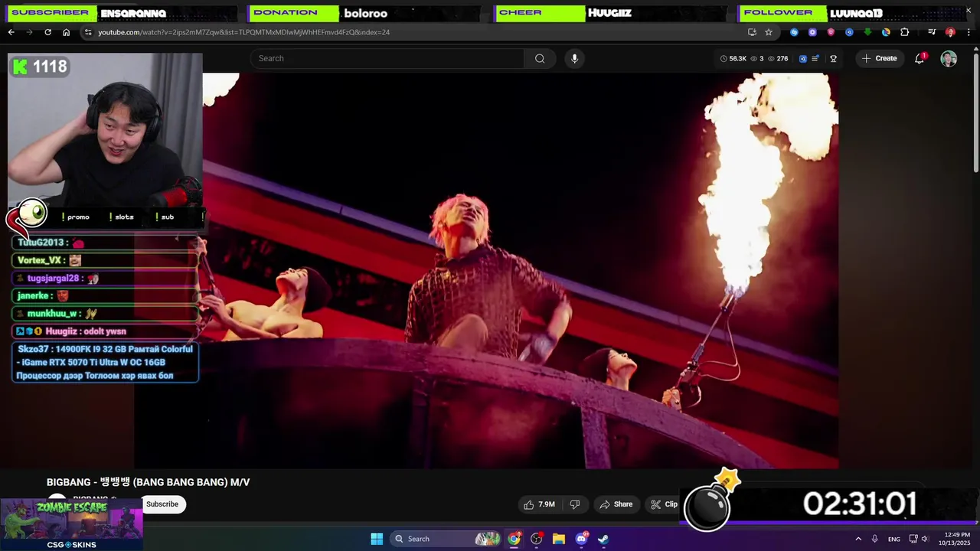The image size is (980, 551).
Task: Open the pink shield extension
Action: coord(831,32)
